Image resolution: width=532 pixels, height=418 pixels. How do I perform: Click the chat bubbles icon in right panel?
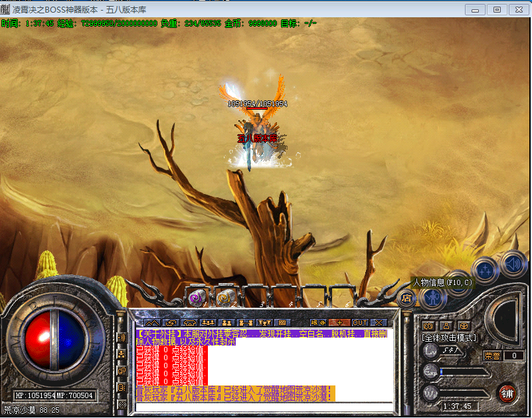pyautogui.click(x=428, y=326)
